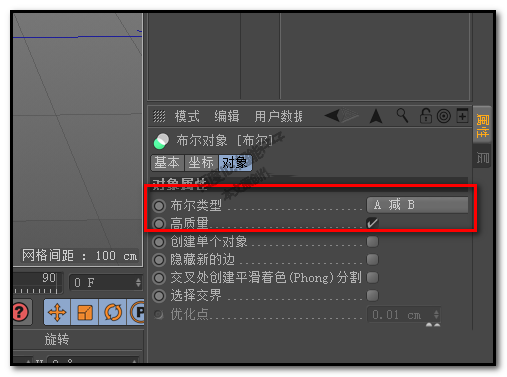Select the Rotate tool icon

point(113,312)
